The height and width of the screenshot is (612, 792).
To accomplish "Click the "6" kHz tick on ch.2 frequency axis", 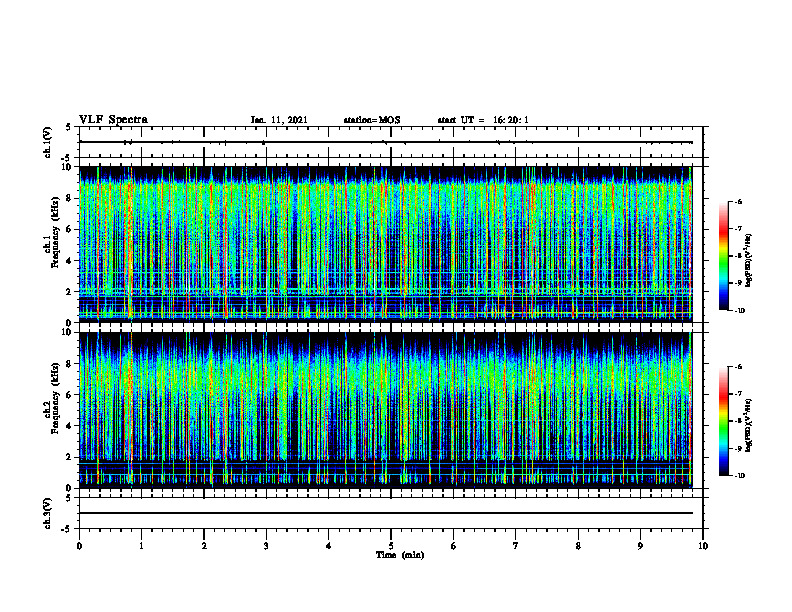I will pyautogui.click(x=70, y=395).
